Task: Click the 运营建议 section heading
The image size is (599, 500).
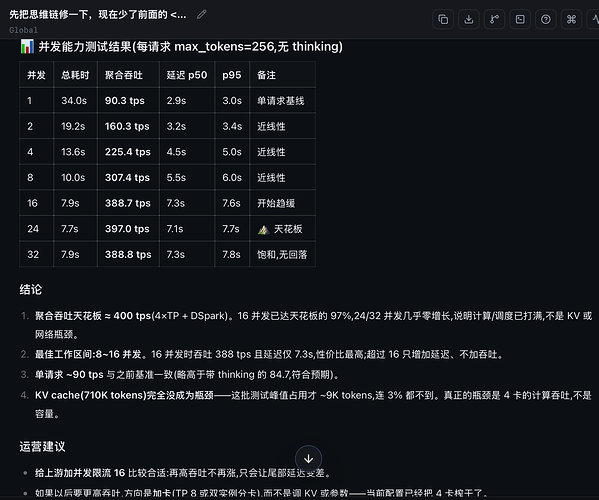Action: click(x=42, y=447)
